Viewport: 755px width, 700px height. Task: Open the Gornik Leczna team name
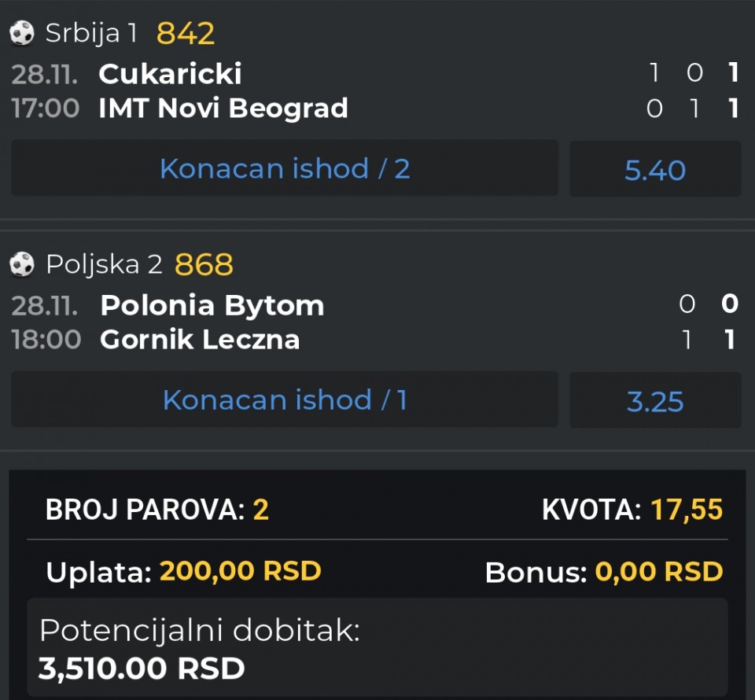click(x=200, y=340)
